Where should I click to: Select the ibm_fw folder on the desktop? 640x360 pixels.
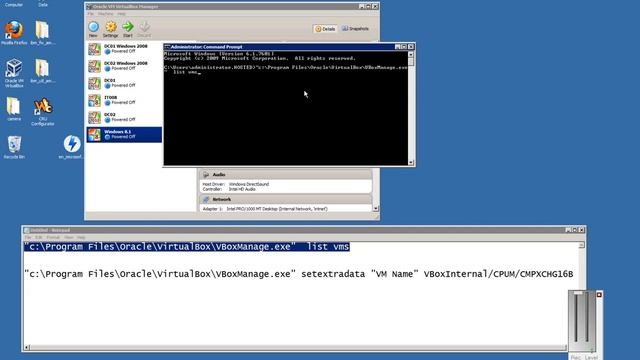tap(42, 30)
